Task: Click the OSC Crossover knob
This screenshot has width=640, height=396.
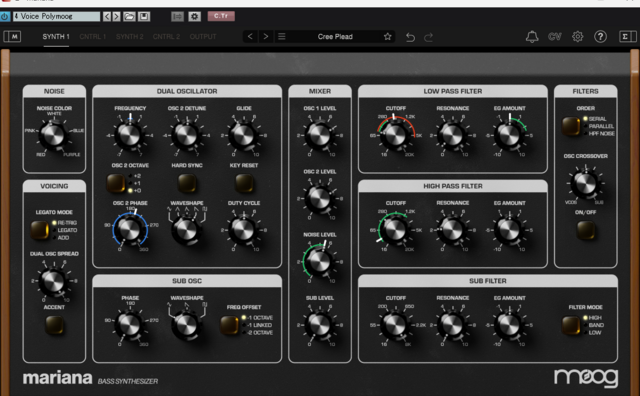Action: click(585, 183)
